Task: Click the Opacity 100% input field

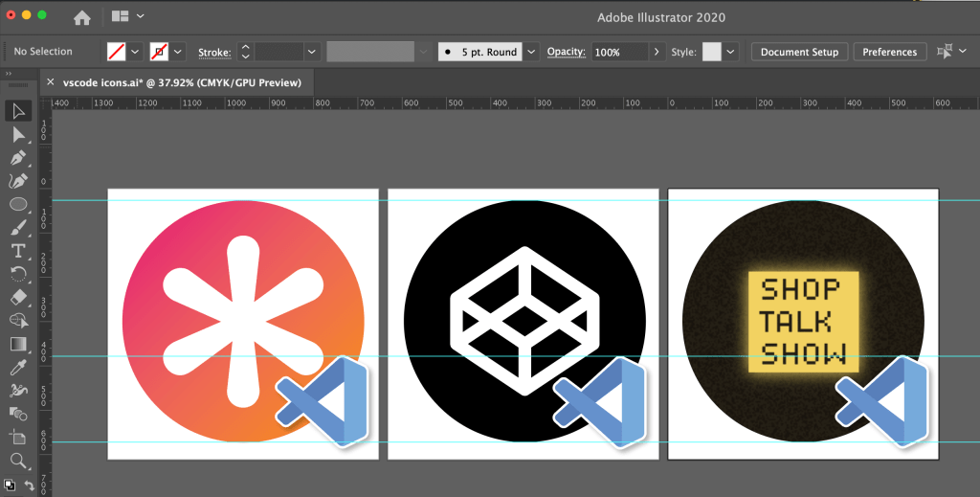Action: pyautogui.click(x=619, y=52)
